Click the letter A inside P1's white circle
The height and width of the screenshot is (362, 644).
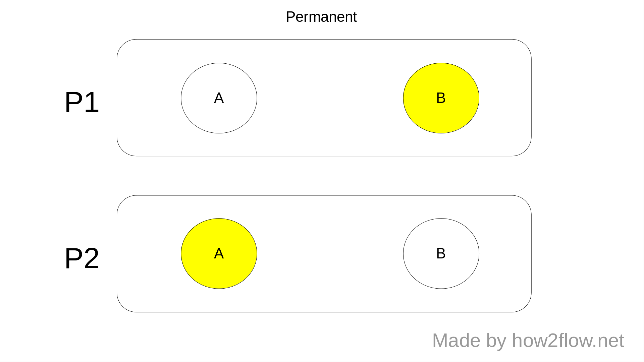pyautogui.click(x=219, y=98)
